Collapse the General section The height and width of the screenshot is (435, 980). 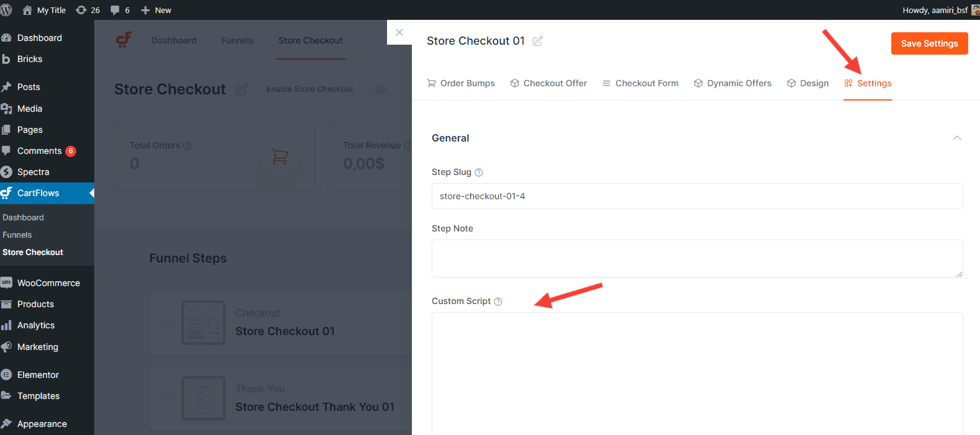pyautogui.click(x=956, y=138)
